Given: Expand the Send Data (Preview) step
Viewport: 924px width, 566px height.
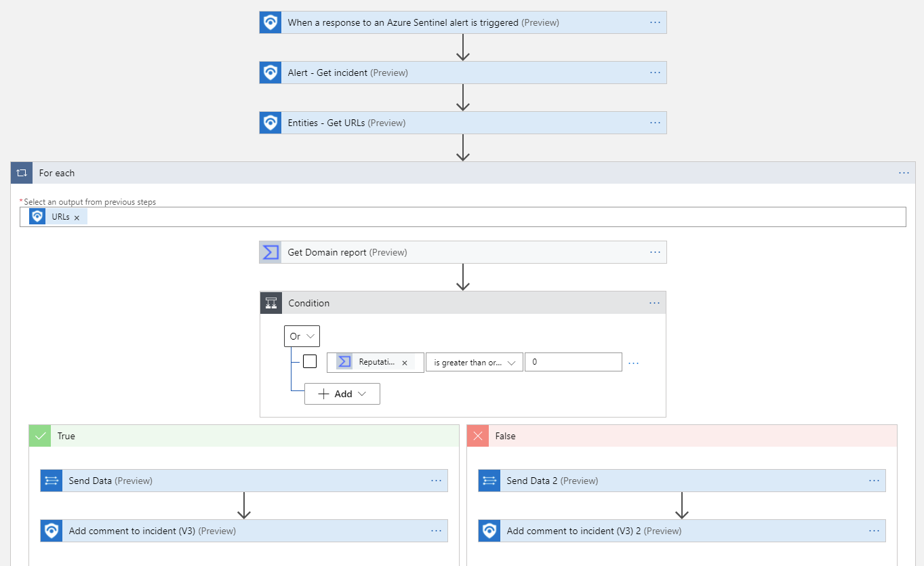Looking at the screenshot, I should 244,481.
